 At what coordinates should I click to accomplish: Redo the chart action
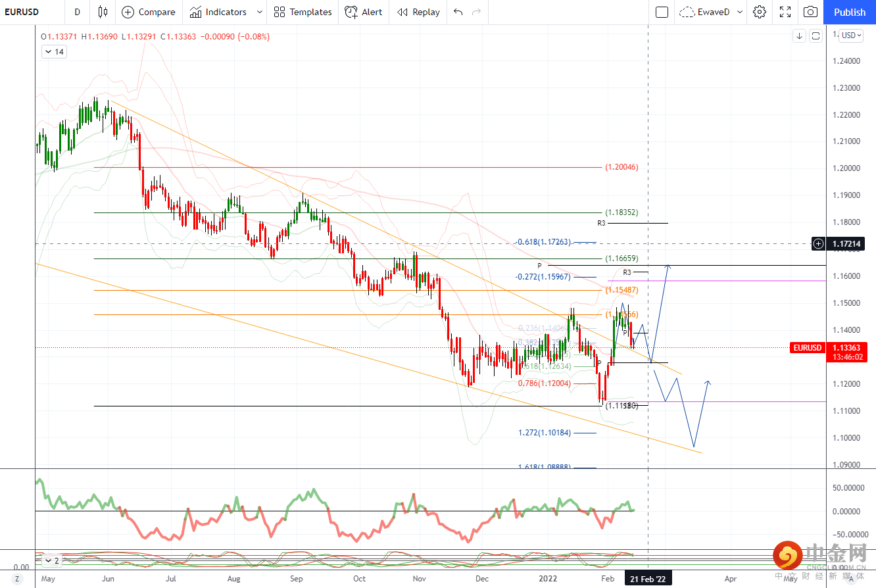[x=477, y=12]
